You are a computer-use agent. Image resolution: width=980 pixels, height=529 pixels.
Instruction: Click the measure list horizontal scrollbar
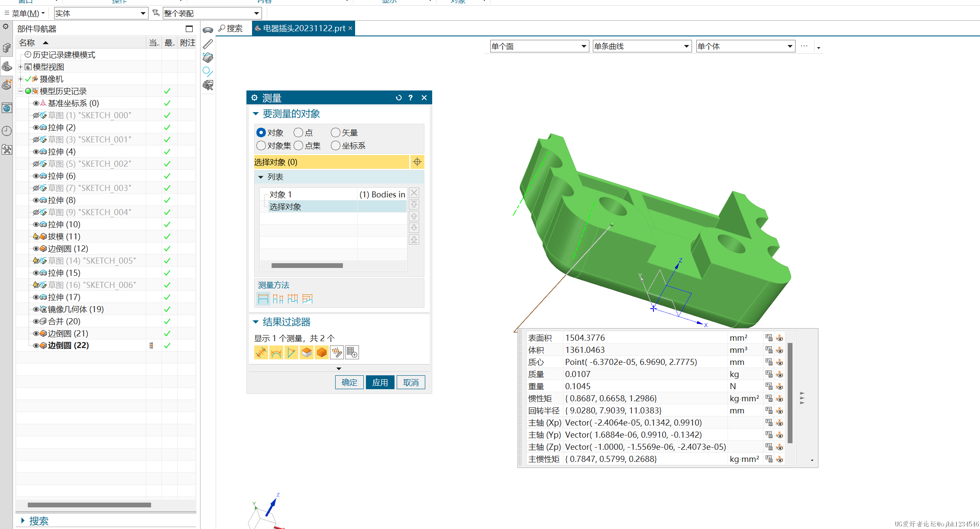(x=307, y=266)
